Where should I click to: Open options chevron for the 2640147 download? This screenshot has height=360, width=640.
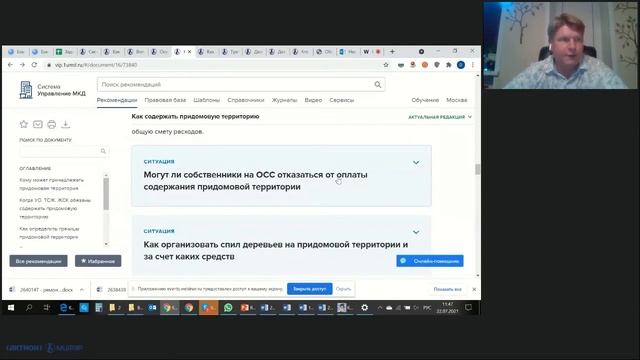click(x=82, y=289)
